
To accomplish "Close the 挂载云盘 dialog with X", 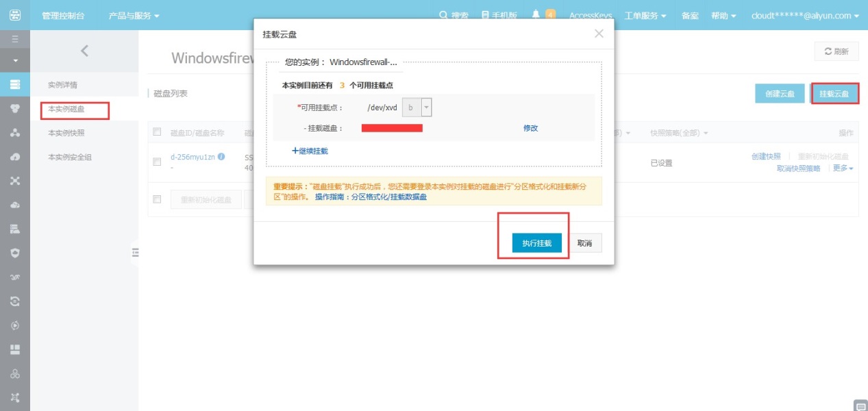I will tap(599, 34).
